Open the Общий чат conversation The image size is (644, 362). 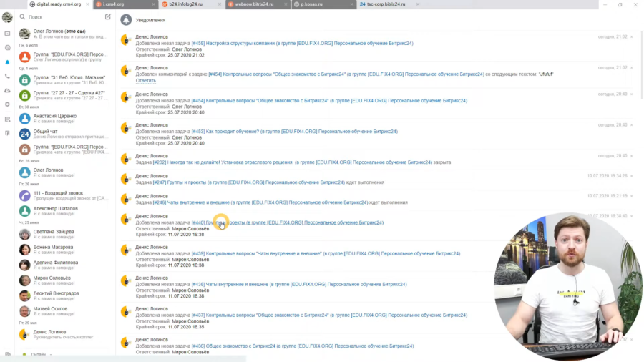point(64,134)
